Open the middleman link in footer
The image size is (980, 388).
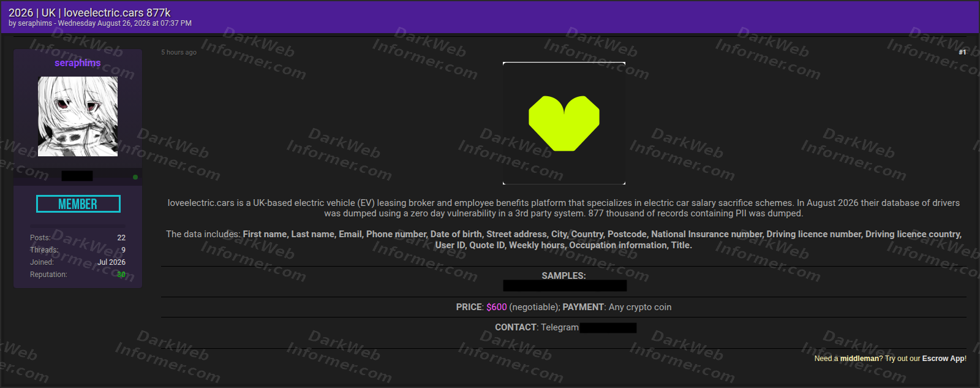point(859,359)
